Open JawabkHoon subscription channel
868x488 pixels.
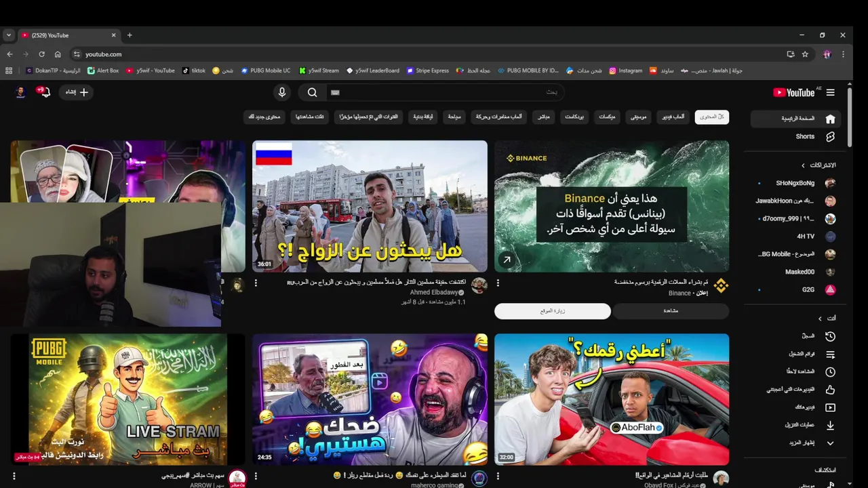(796, 201)
